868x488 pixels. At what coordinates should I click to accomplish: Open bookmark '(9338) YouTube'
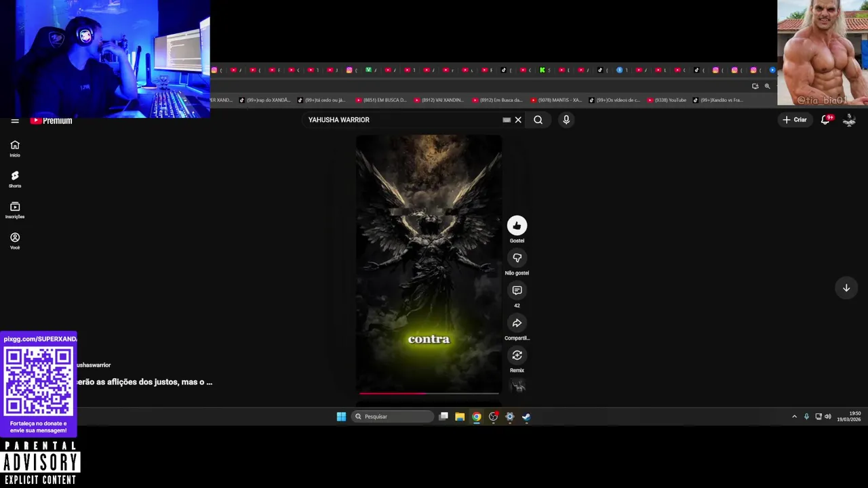667,100
